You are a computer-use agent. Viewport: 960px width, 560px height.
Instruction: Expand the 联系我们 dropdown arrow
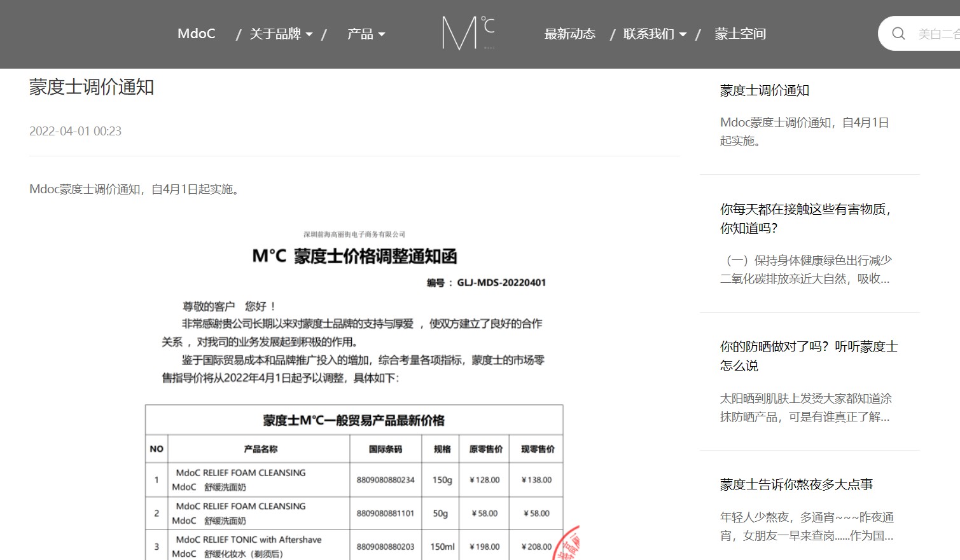(683, 34)
